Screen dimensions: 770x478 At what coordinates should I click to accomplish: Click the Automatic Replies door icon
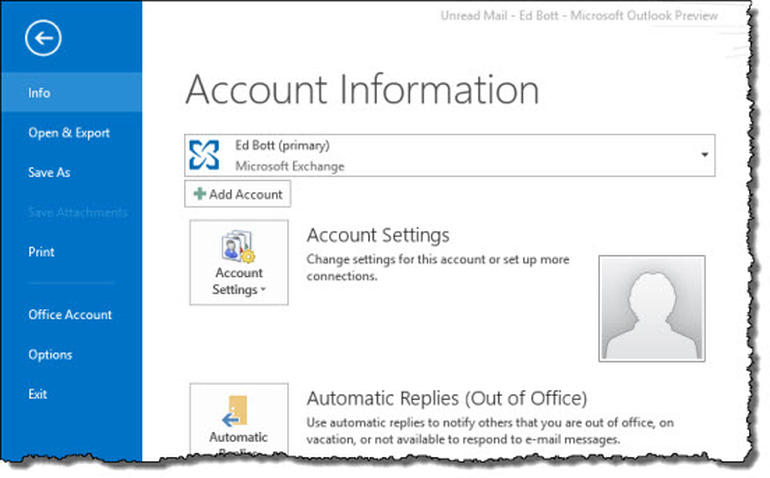pyautogui.click(x=234, y=411)
